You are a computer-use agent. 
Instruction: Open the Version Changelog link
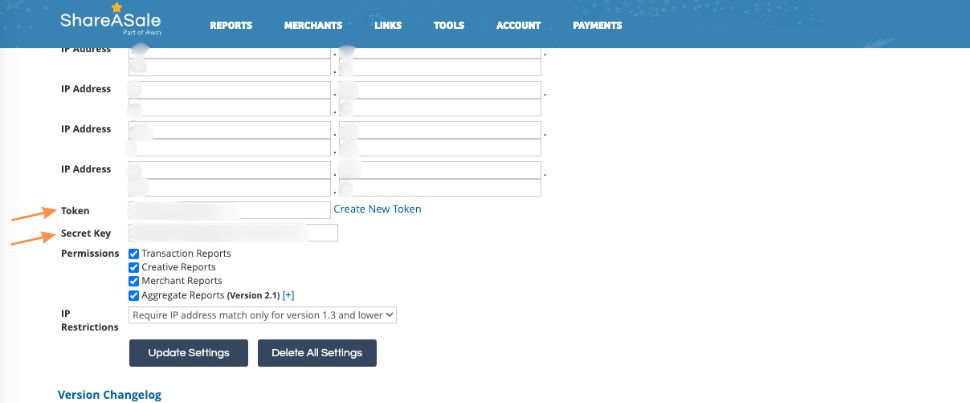click(109, 395)
